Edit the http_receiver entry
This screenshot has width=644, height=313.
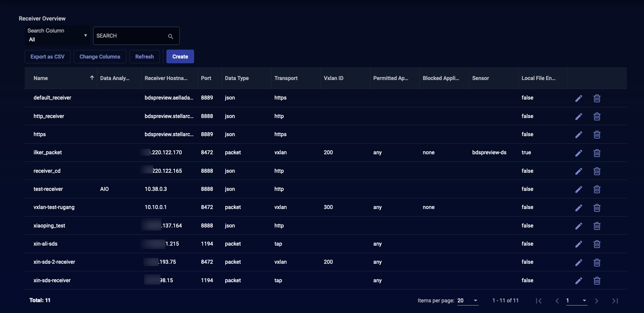pyautogui.click(x=579, y=117)
